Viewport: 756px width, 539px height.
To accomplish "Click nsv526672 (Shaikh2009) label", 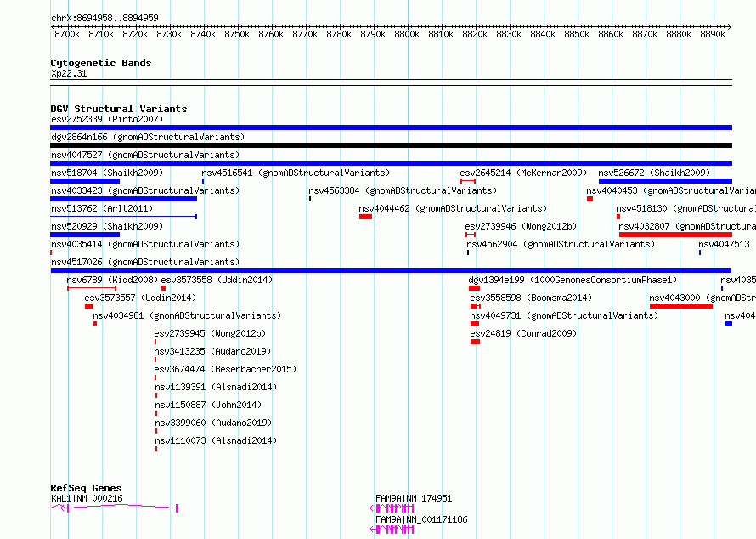I will (654, 173).
